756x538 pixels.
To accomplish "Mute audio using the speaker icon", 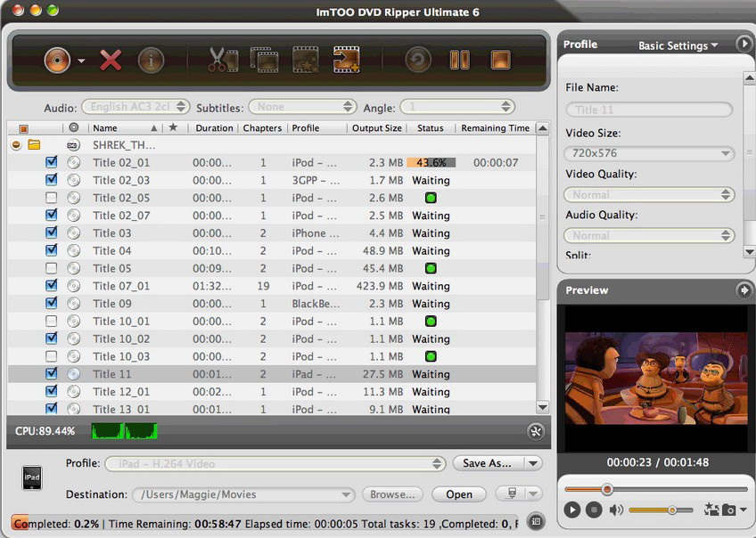I will [615, 509].
